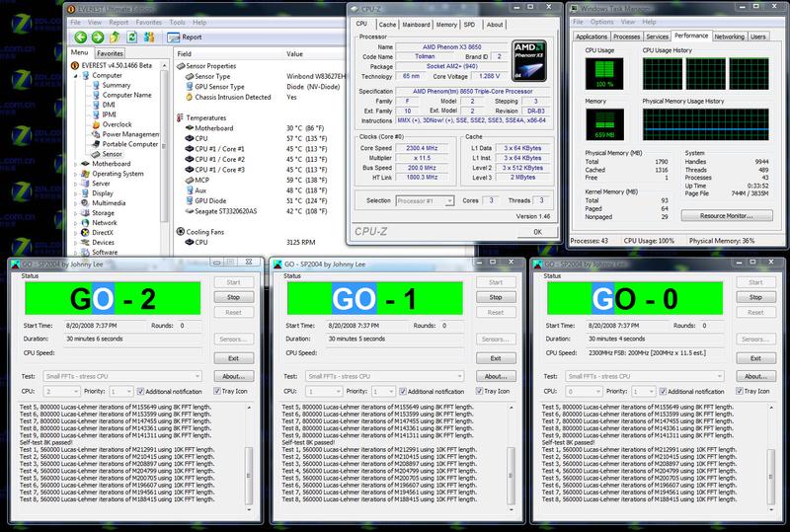Click Stop button in GO-0 window
This screenshot has height=532, width=790.
(755, 297)
